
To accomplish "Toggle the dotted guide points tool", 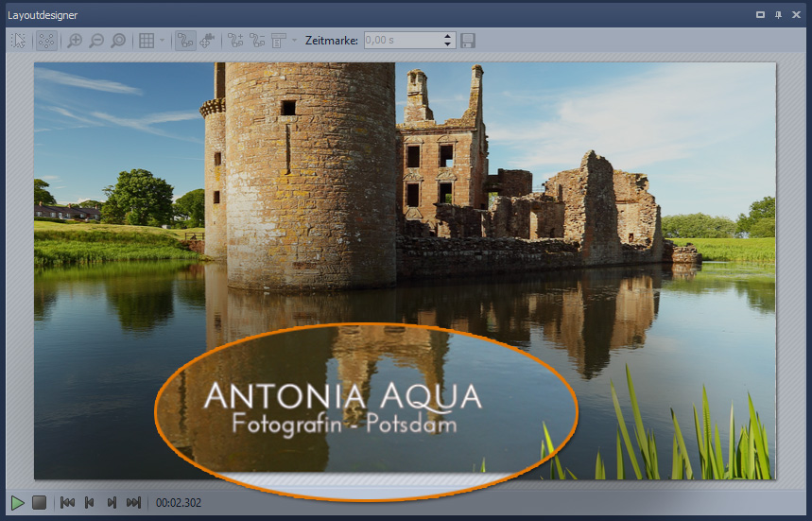I will click(46, 41).
